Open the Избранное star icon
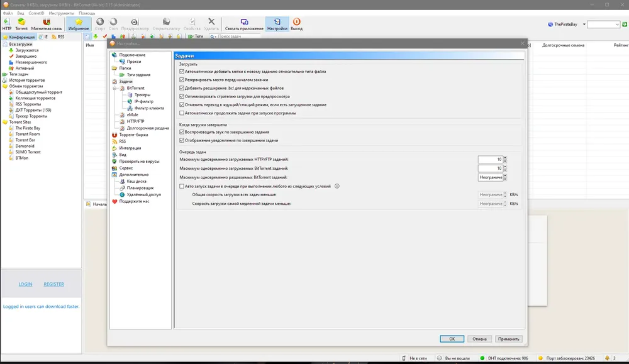Image resolution: width=629 pixels, height=364 pixels. [x=79, y=21]
